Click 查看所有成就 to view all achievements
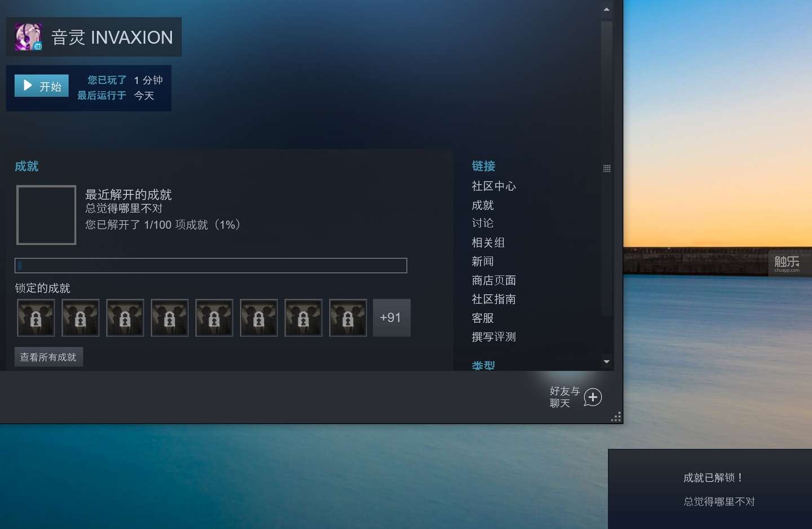This screenshot has height=529, width=812. tap(48, 357)
